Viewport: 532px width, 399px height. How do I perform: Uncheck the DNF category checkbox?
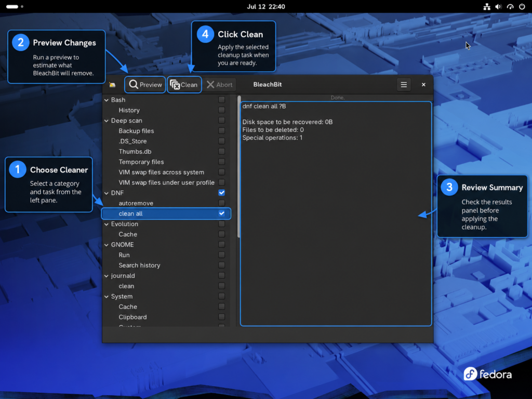point(221,193)
